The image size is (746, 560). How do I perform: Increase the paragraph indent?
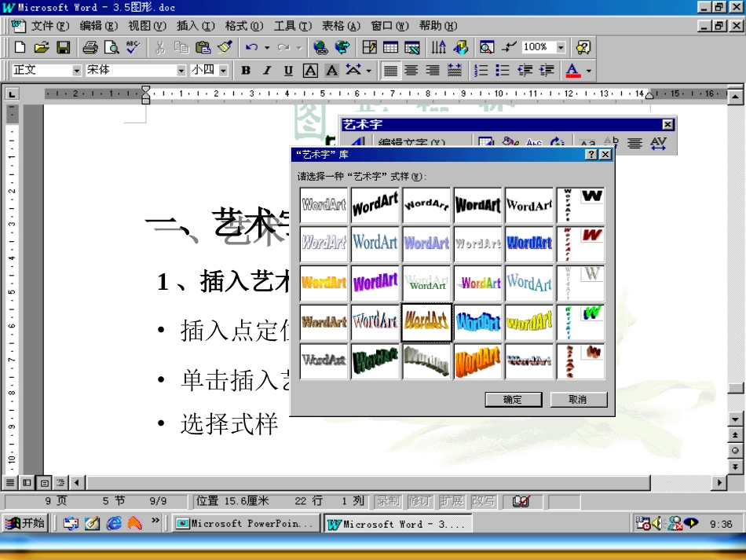tap(547, 71)
